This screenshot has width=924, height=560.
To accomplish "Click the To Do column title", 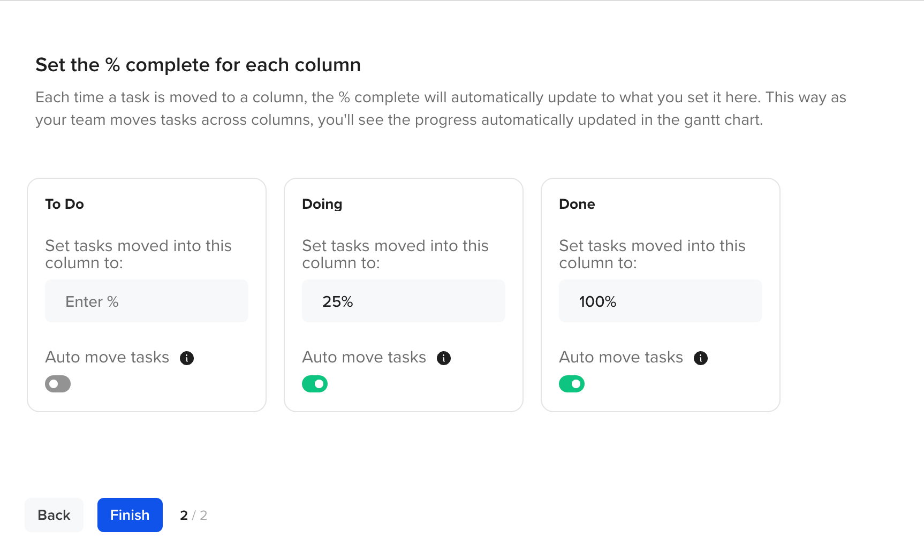I will click(65, 204).
